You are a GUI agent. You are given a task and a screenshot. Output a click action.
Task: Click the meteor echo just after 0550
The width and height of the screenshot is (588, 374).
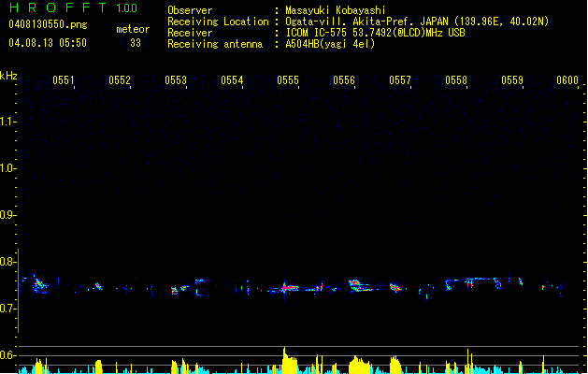tap(38, 284)
